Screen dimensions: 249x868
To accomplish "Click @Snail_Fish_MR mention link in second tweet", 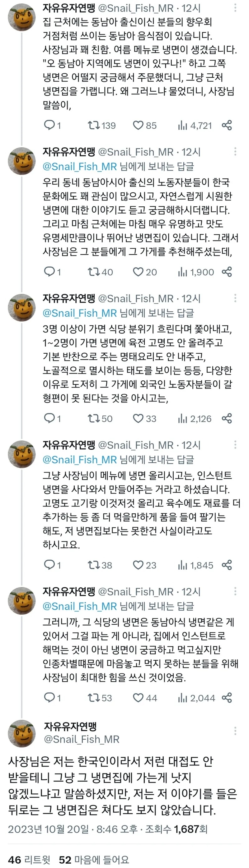I will coord(80,167).
